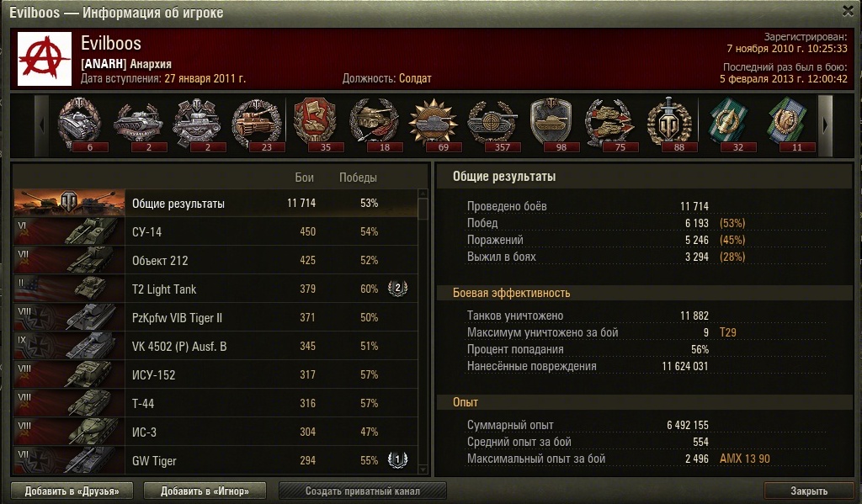Click the ANARH clan anarchy emblem

[45, 59]
